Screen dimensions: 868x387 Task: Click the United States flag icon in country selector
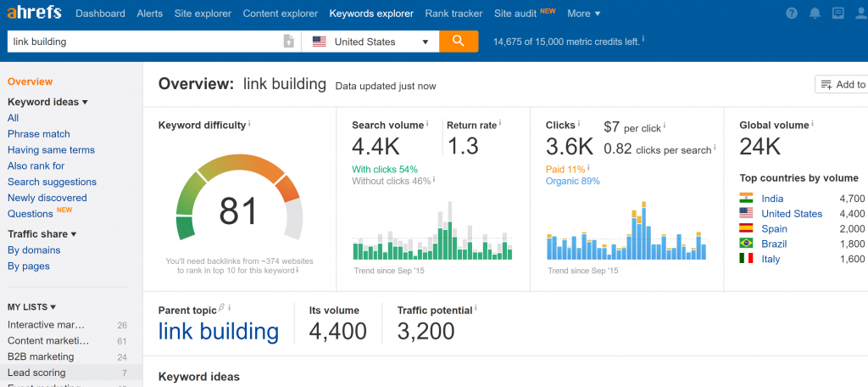(320, 42)
